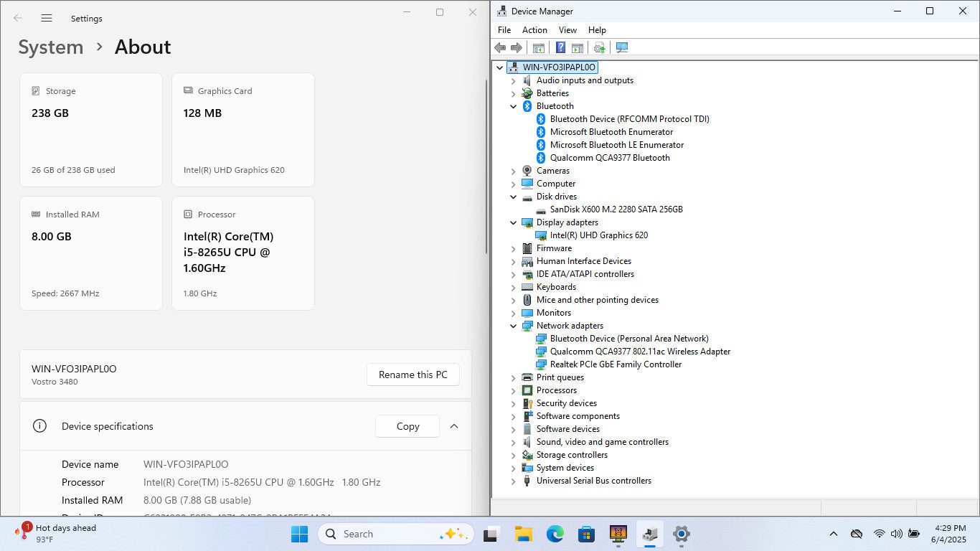Click battery icon in system tray
Viewport: 980px width, 551px height.
point(914,534)
